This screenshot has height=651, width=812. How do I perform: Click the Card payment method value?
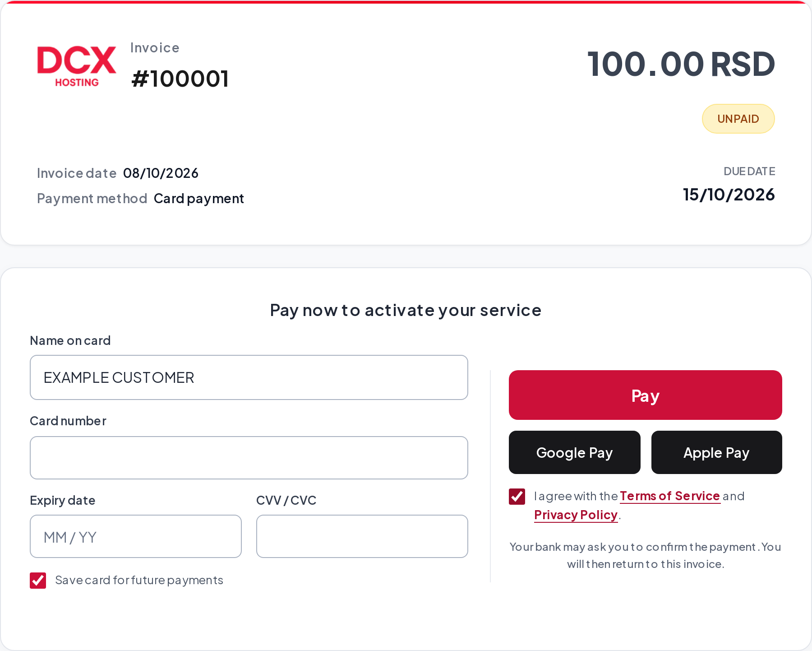pyautogui.click(x=198, y=199)
